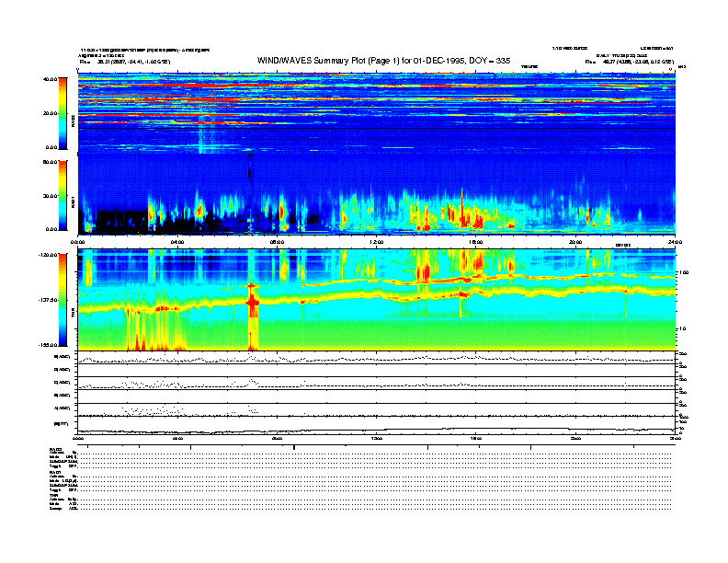This screenshot has height=563, width=728.
Task: Click the RAD1 panel color scale bar
Action: click(x=63, y=196)
